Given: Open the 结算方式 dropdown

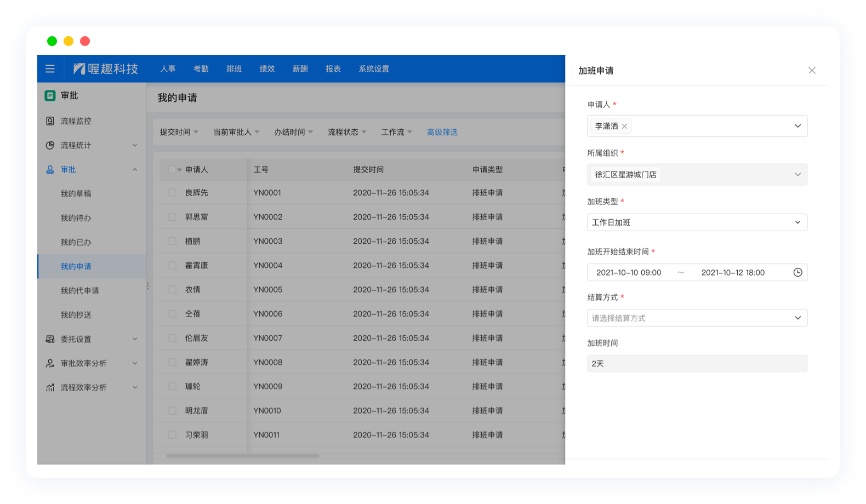Looking at the screenshot, I should pos(697,318).
